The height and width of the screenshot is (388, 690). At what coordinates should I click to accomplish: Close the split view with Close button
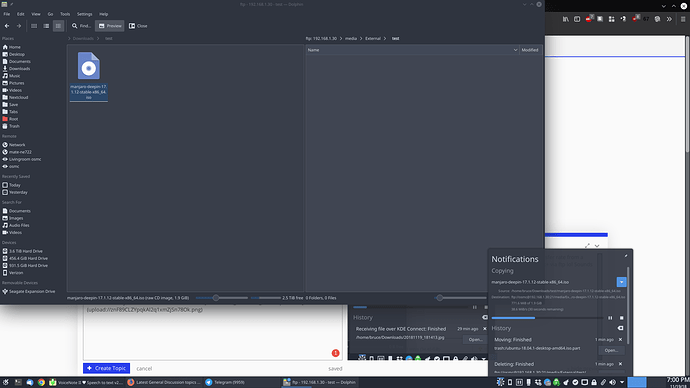click(x=138, y=26)
